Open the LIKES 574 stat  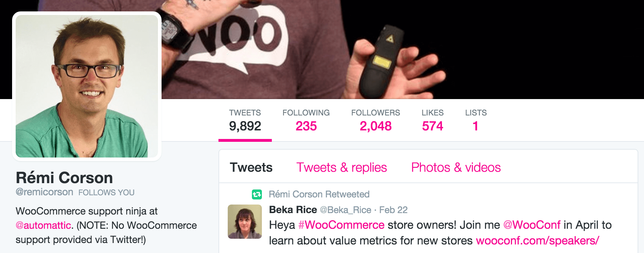pyautogui.click(x=432, y=120)
